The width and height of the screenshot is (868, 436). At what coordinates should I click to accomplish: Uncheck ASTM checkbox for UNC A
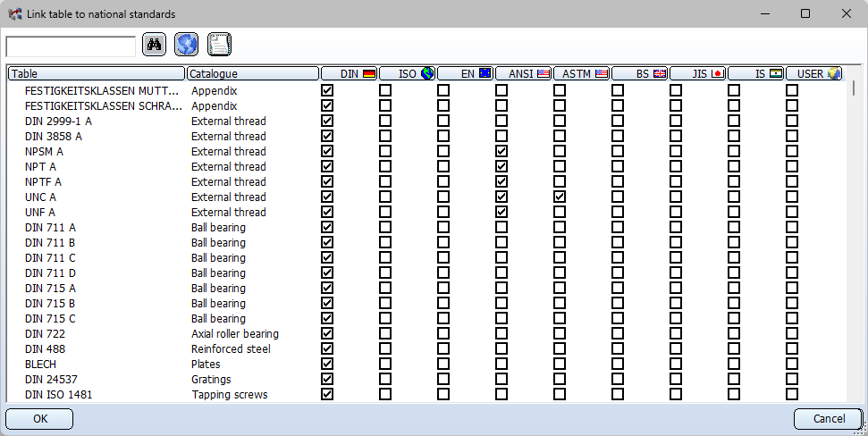point(560,197)
